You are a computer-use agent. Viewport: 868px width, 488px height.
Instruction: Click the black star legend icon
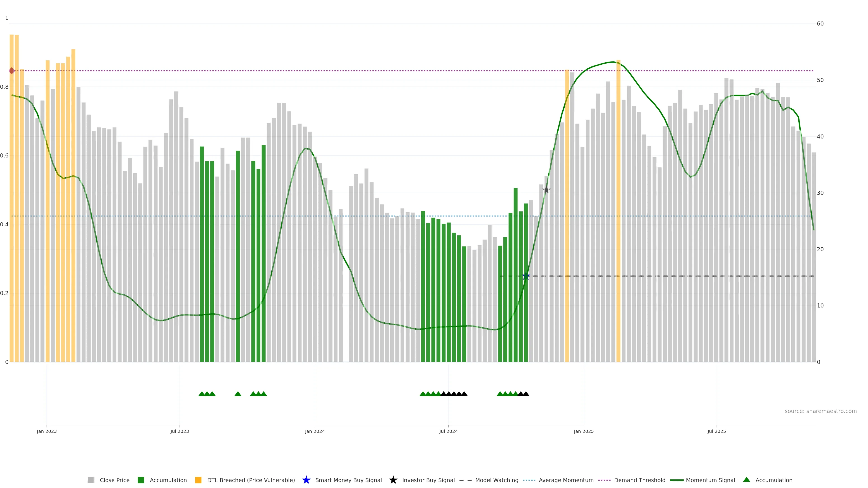tap(393, 480)
